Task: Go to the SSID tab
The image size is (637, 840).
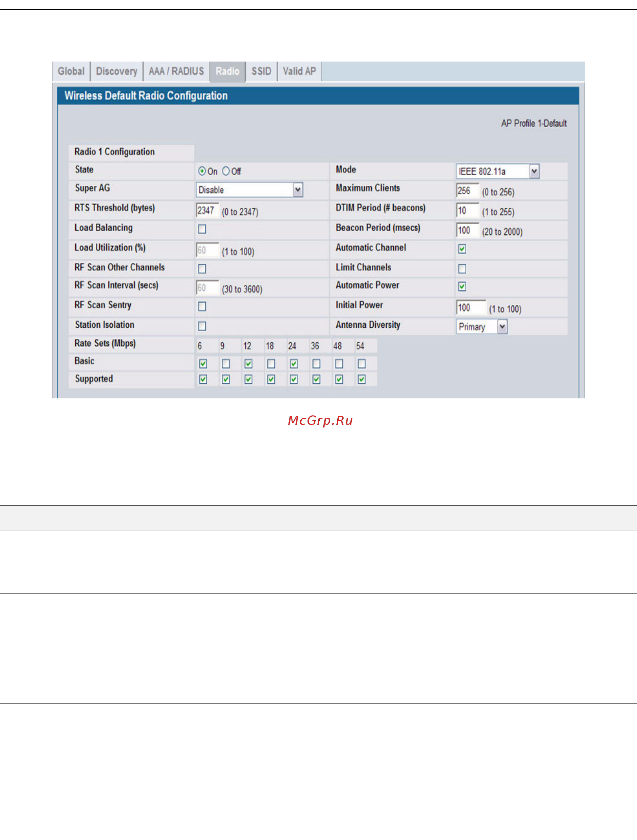Action: pos(261,71)
